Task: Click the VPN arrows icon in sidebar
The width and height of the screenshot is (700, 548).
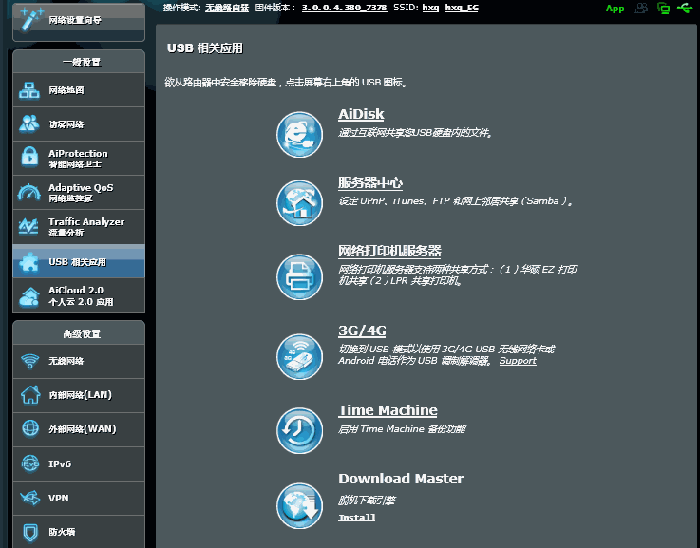Action: pyautogui.click(x=30, y=498)
